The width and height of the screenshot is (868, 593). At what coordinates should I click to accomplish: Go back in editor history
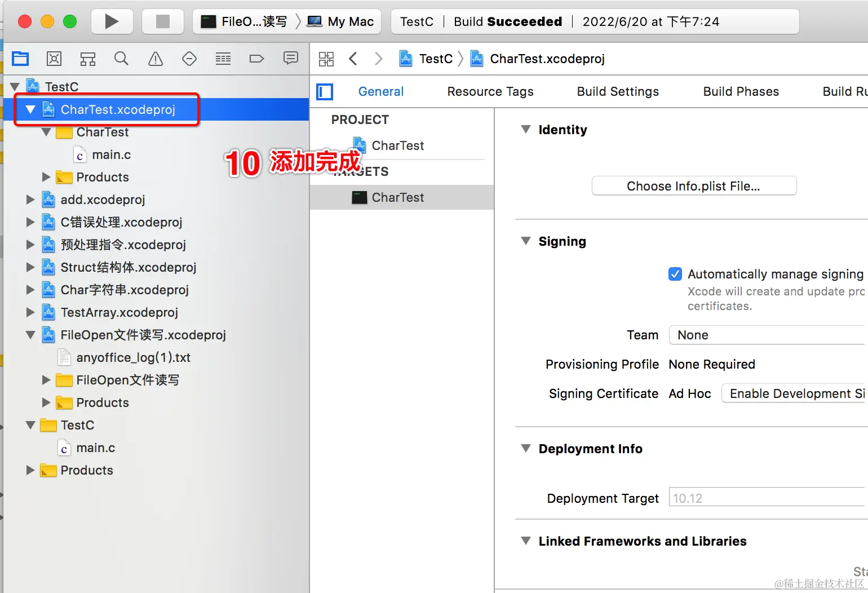coord(353,59)
